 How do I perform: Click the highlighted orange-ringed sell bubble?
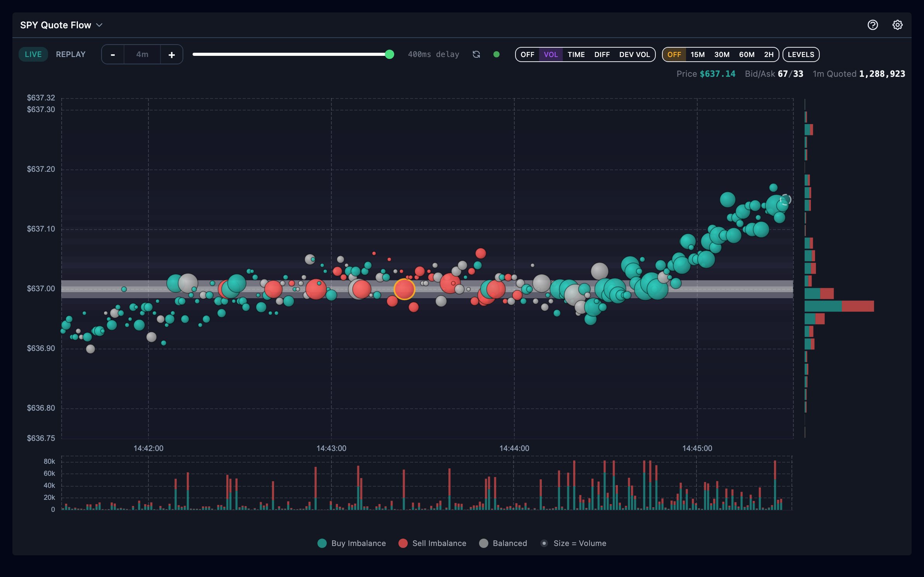tap(404, 289)
